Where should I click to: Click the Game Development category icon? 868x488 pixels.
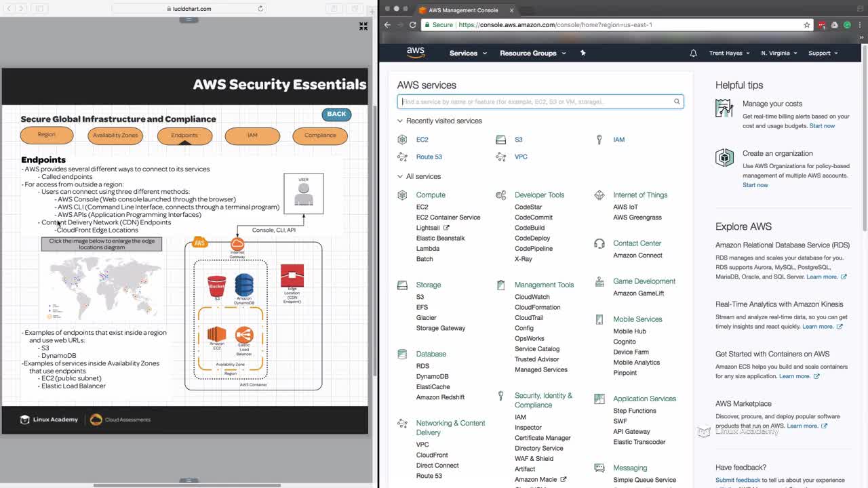point(599,281)
